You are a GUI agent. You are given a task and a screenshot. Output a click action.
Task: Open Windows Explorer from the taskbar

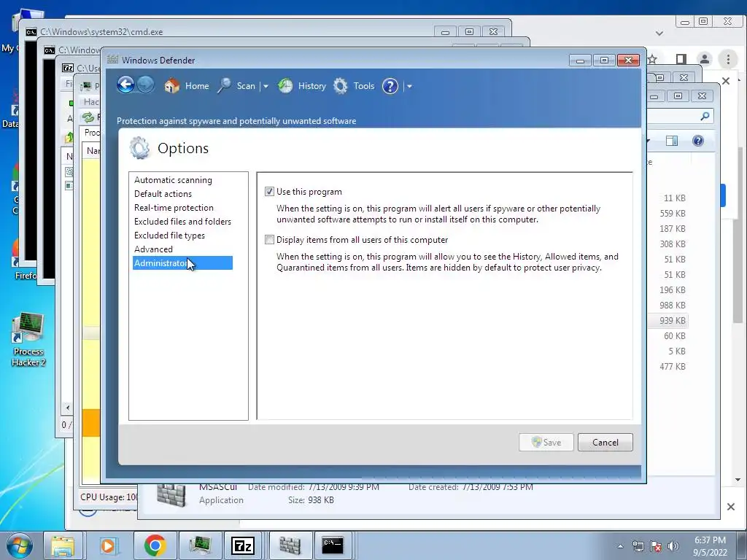pos(63,545)
